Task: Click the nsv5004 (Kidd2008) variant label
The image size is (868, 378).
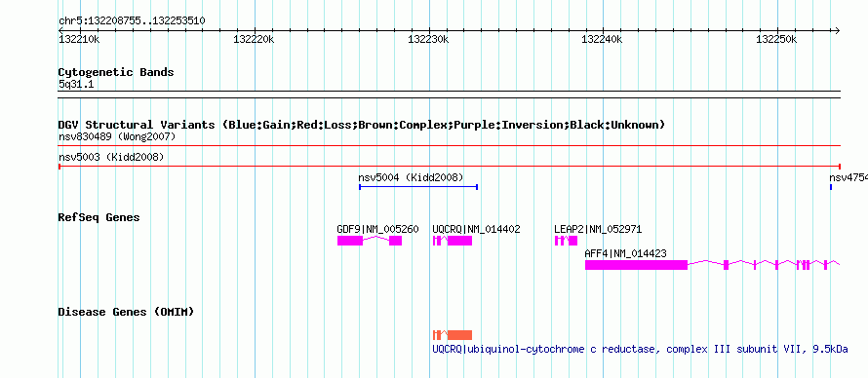Action: click(x=411, y=178)
